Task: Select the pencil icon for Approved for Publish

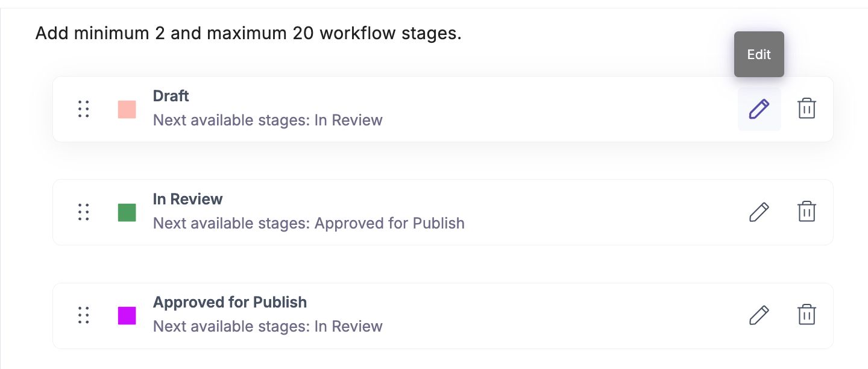Action: click(x=759, y=315)
